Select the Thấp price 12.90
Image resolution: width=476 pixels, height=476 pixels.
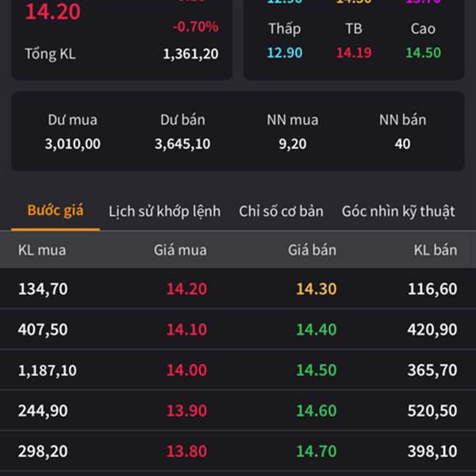285,53
